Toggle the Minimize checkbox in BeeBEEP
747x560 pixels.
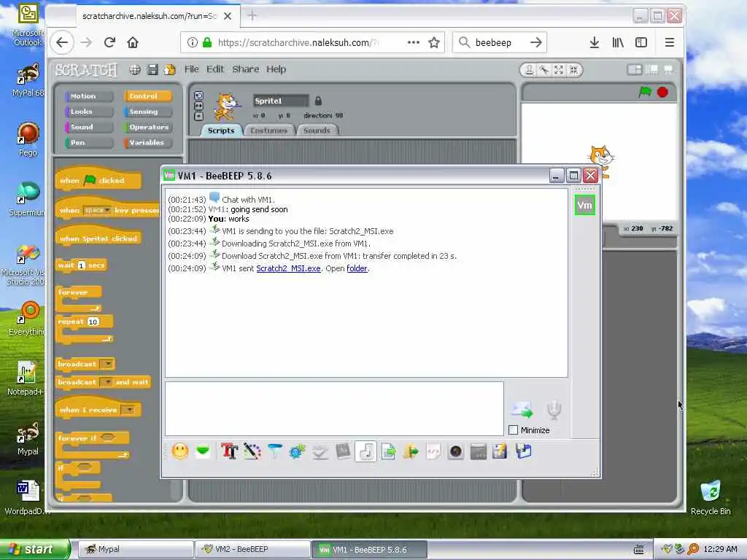[x=513, y=430]
